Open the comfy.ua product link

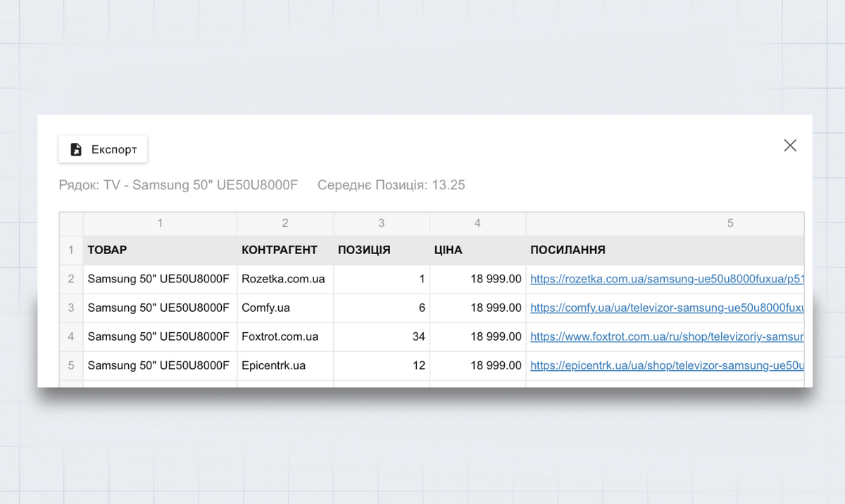pos(666,308)
